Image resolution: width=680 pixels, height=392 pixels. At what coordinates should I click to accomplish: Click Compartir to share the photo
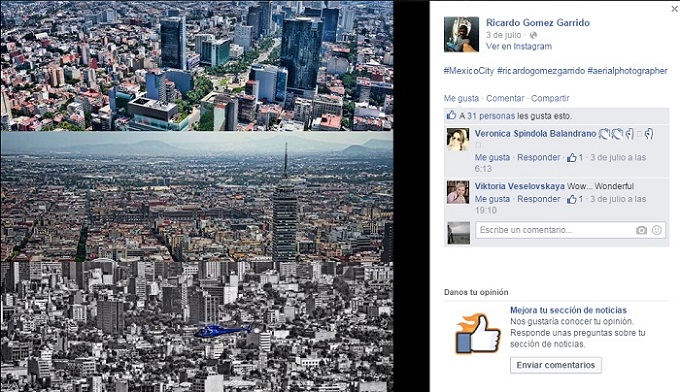[x=550, y=98]
